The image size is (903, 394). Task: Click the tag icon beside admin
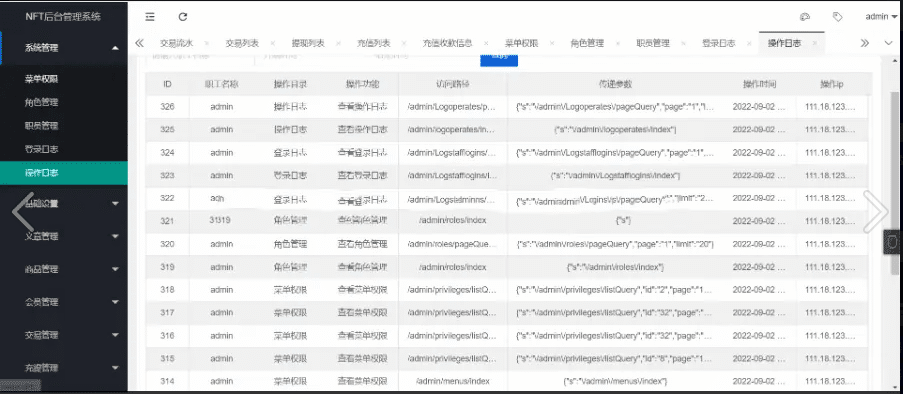(838, 17)
